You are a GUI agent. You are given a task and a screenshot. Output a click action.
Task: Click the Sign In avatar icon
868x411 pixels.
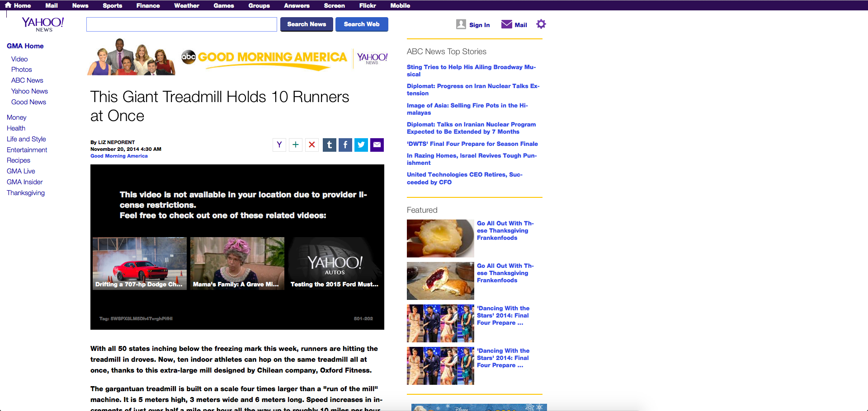pos(461,24)
